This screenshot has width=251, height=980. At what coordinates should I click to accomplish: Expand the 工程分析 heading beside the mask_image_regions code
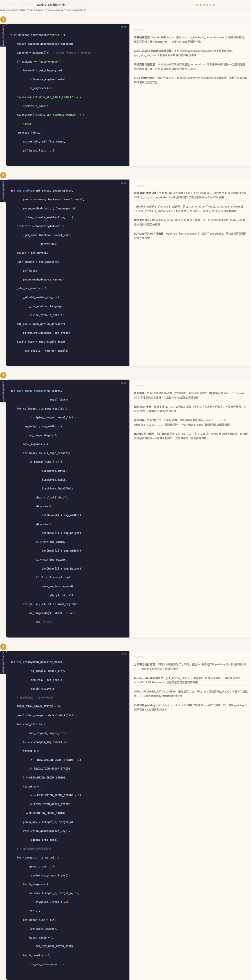click(x=139, y=386)
